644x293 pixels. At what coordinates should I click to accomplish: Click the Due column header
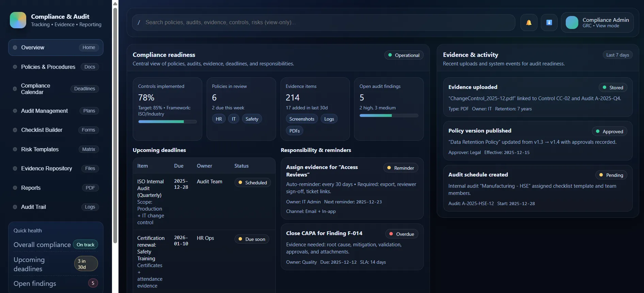[x=179, y=166]
